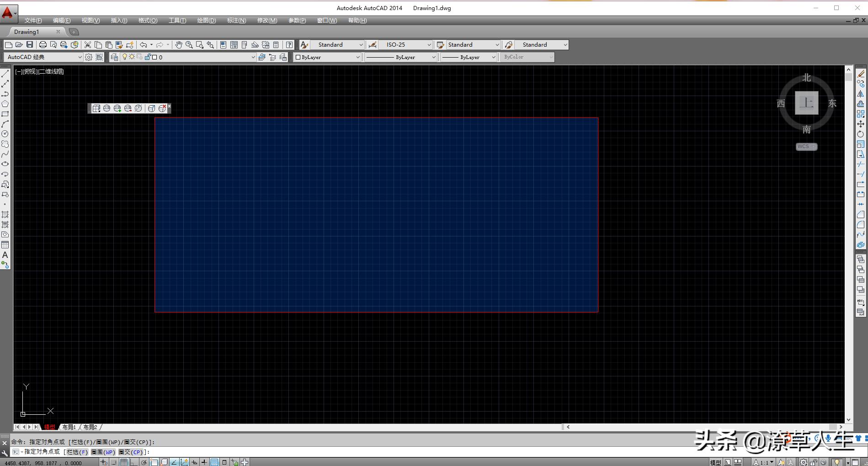Activate the Pan hand tool
Screen dimensions: 868x466
pyautogui.click(x=178, y=45)
